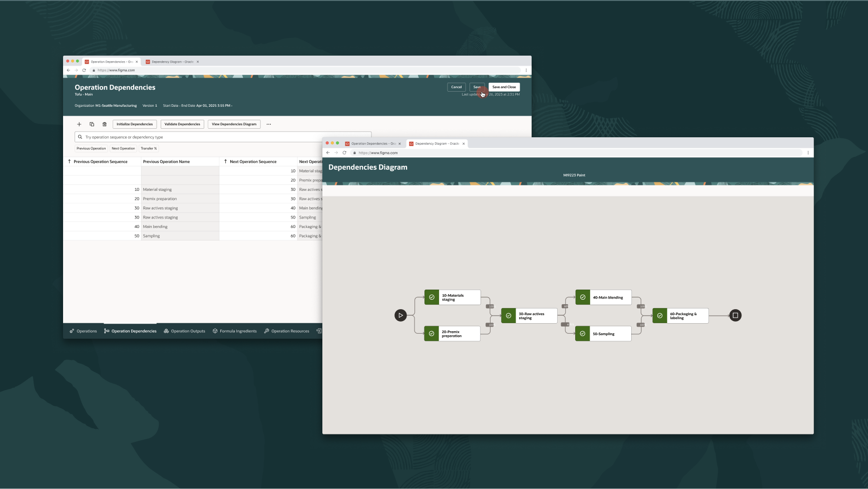Click lock icon in Dependencies Diagram address bar
The image size is (868, 489).
pos(354,153)
